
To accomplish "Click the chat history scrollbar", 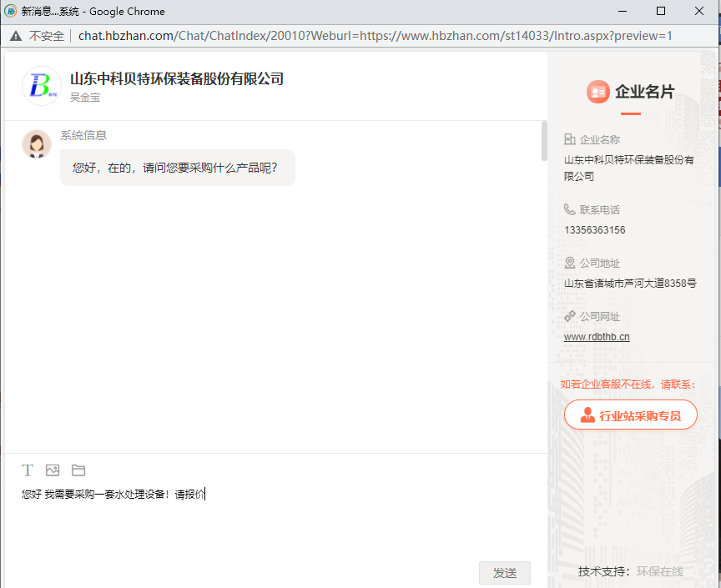I will [x=544, y=142].
